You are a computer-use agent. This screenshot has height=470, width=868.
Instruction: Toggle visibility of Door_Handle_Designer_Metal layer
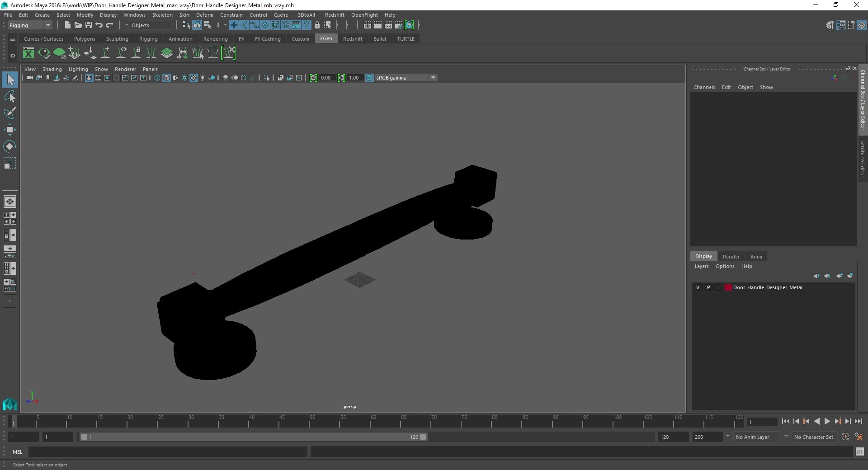point(698,287)
